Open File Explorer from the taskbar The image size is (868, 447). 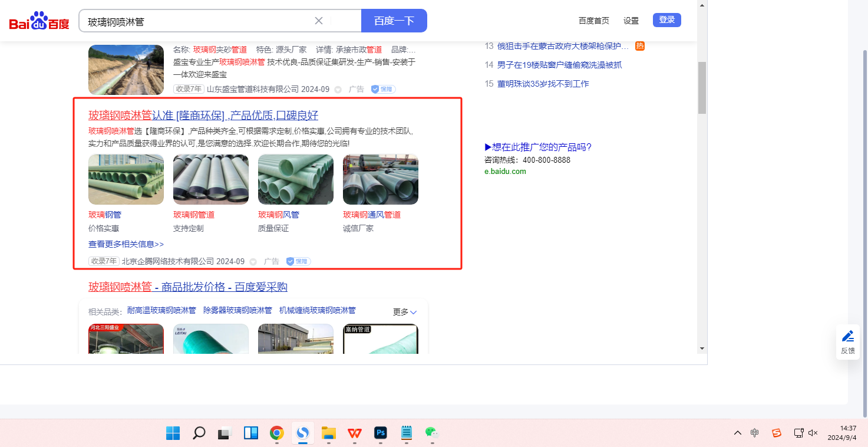(x=329, y=433)
